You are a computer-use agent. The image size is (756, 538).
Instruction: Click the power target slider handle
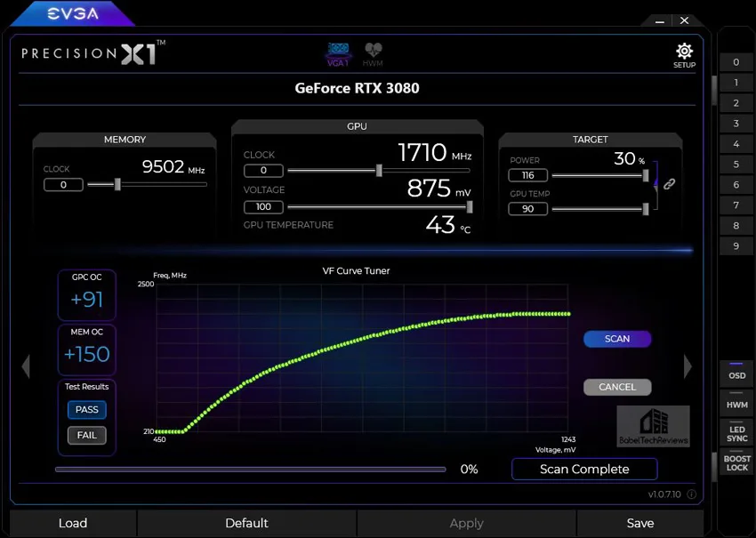646,175
